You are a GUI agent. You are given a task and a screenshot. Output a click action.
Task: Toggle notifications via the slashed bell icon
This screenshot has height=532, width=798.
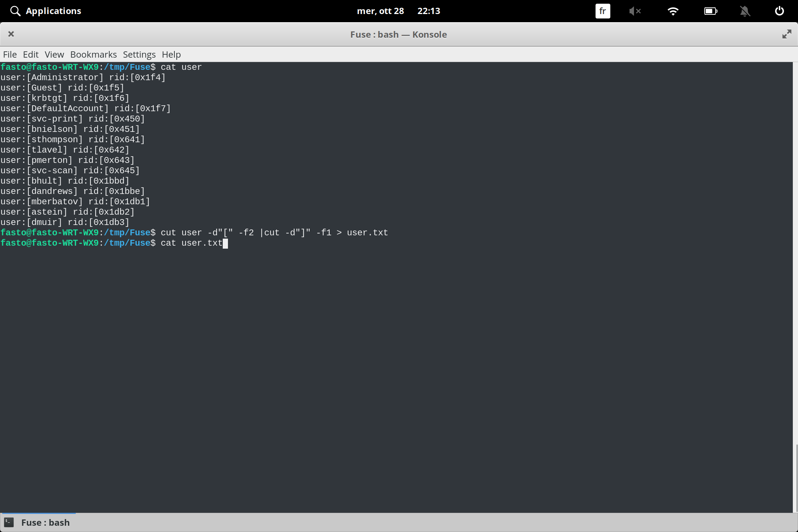click(x=745, y=11)
